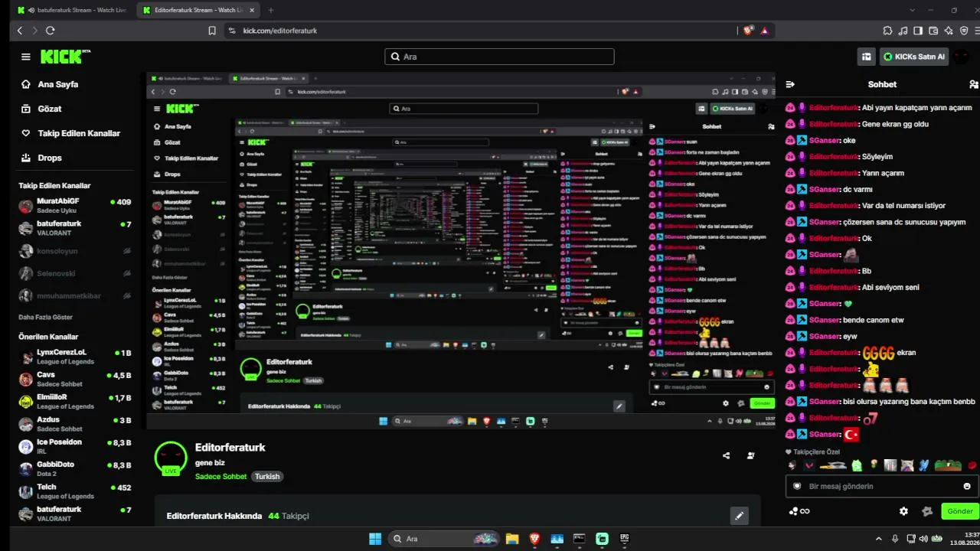Collapse the chat panel arrow icon
980x551 pixels.
(x=790, y=84)
